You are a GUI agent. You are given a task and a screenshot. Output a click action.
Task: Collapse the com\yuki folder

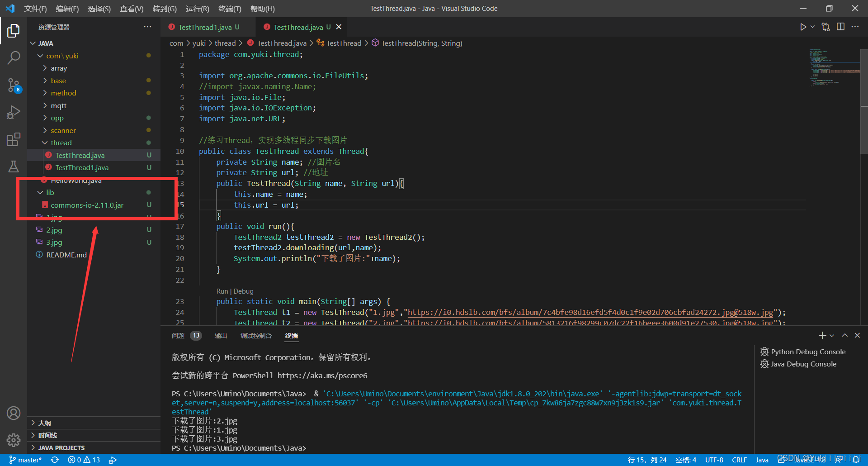click(x=94, y=56)
